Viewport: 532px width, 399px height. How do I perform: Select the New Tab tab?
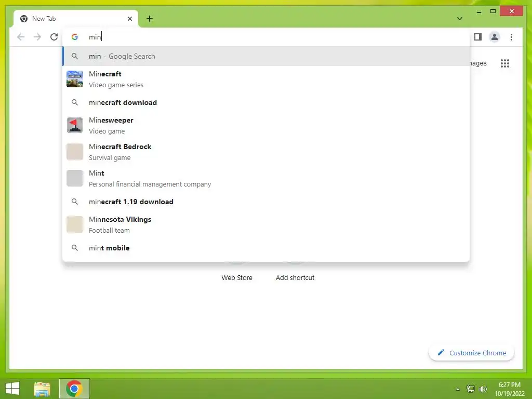[x=76, y=19]
